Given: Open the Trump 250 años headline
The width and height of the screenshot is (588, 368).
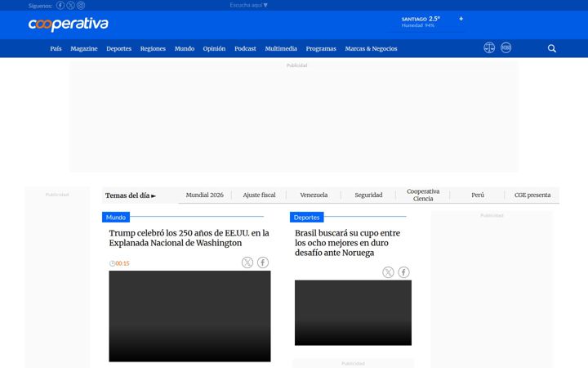Looking at the screenshot, I should [x=189, y=238].
